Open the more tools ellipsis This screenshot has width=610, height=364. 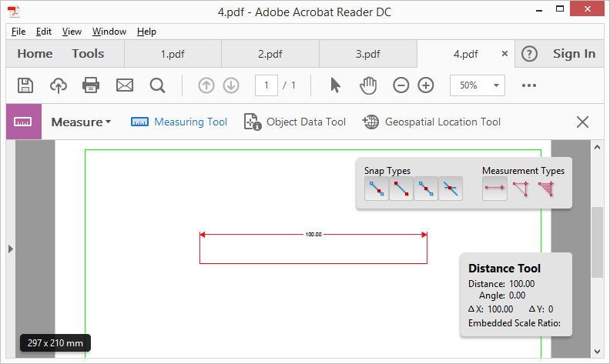pos(529,85)
